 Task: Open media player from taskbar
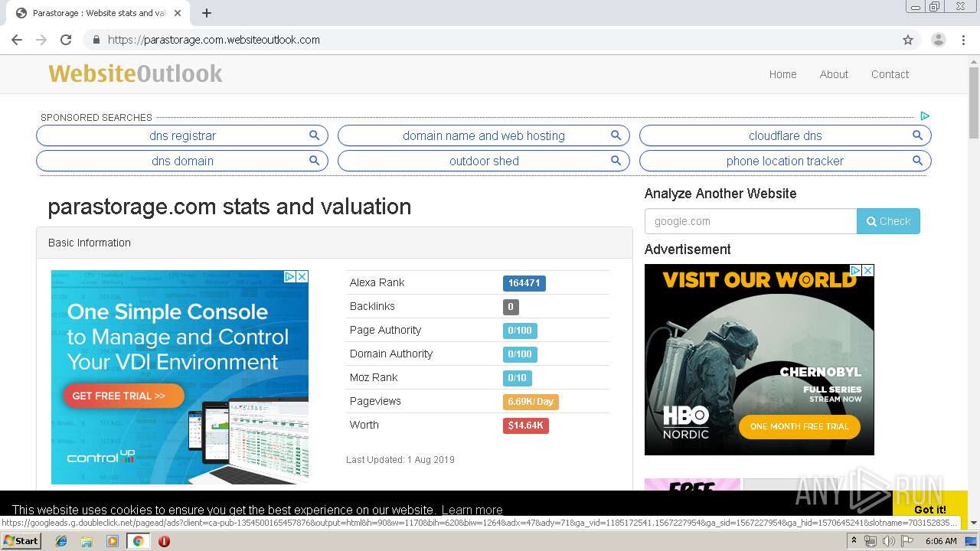(113, 541)
